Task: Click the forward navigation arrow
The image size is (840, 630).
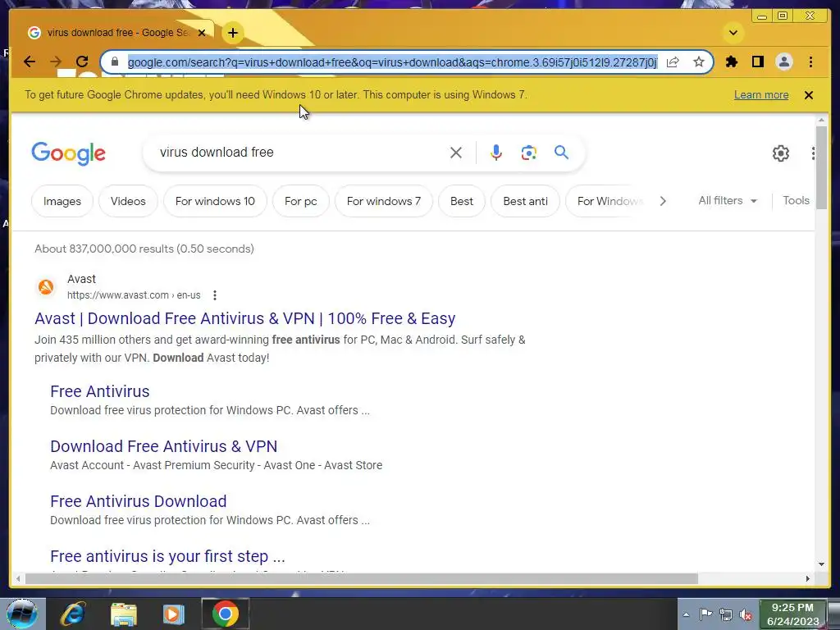Action: tap(56, 62)
